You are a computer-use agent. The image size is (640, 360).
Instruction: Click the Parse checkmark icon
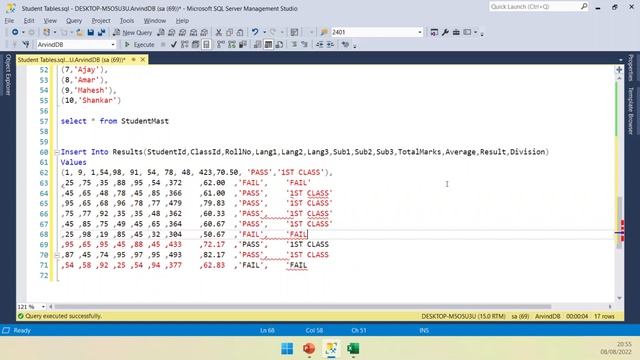(174, 44)
